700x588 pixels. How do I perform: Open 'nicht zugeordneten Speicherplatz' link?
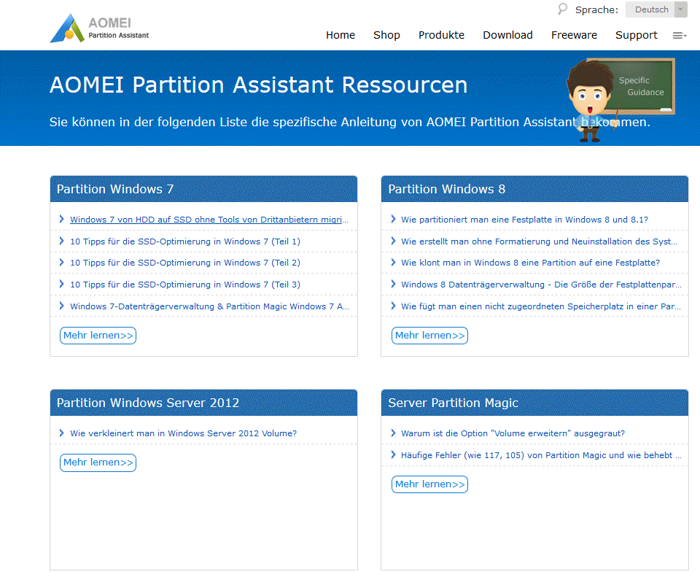coord(540,306)
